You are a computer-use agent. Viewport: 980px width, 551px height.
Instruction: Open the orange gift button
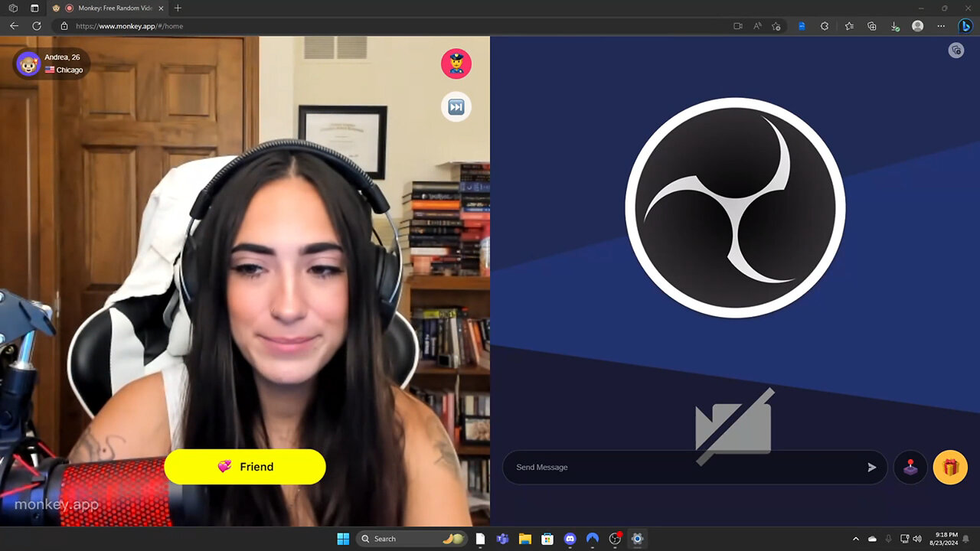pos(950,468)
